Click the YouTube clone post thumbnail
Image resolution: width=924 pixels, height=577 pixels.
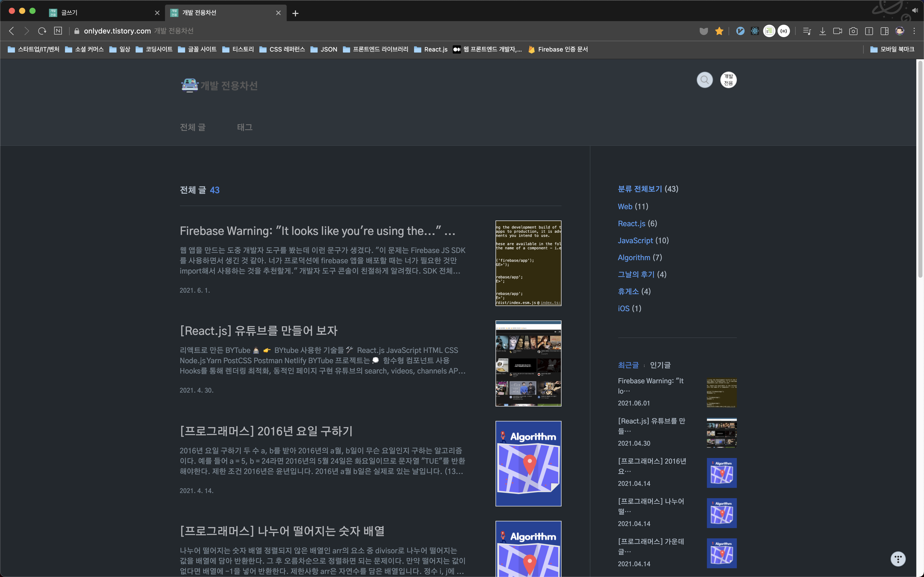528,363
